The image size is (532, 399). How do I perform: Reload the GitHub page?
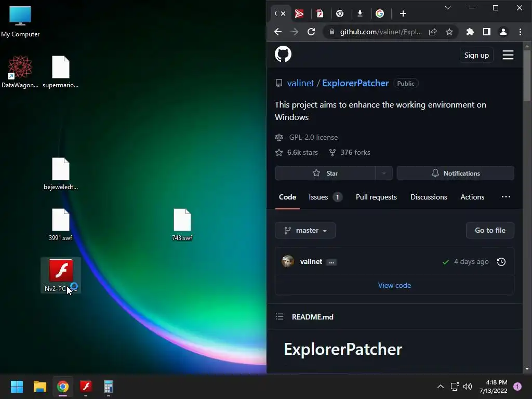311,32
